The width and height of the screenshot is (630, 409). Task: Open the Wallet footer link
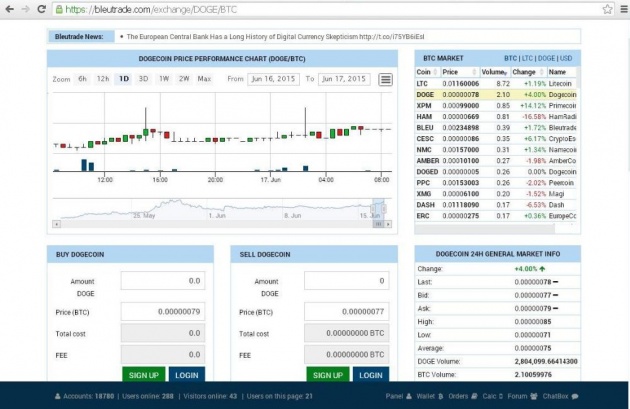(x=430, y=396)
